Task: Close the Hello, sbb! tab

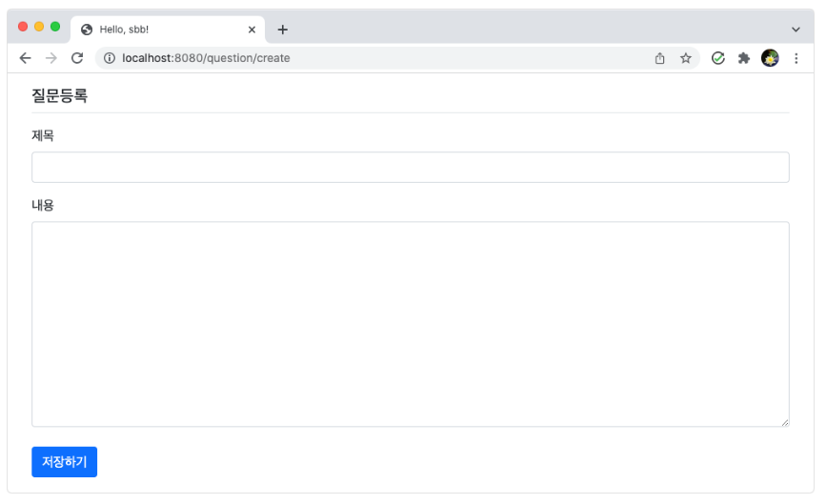Action: [252, 30]
